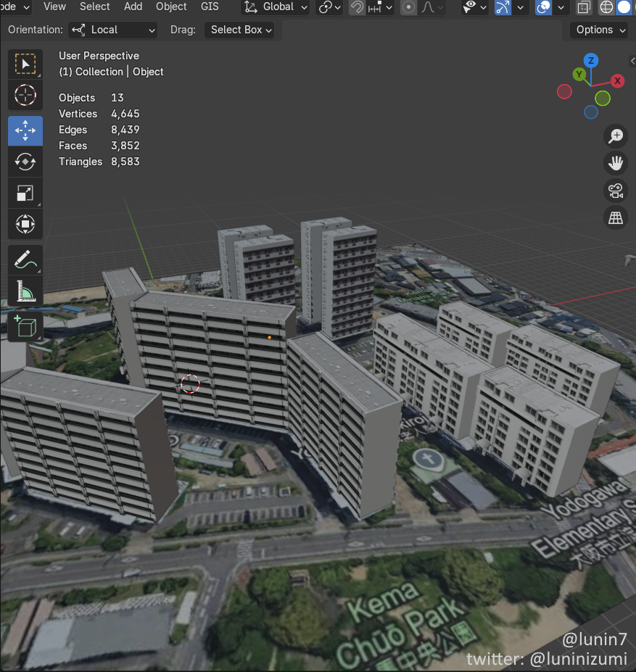Toggle the perspective/orthographic grid view
636x672 pixels.
click(616, 218)
